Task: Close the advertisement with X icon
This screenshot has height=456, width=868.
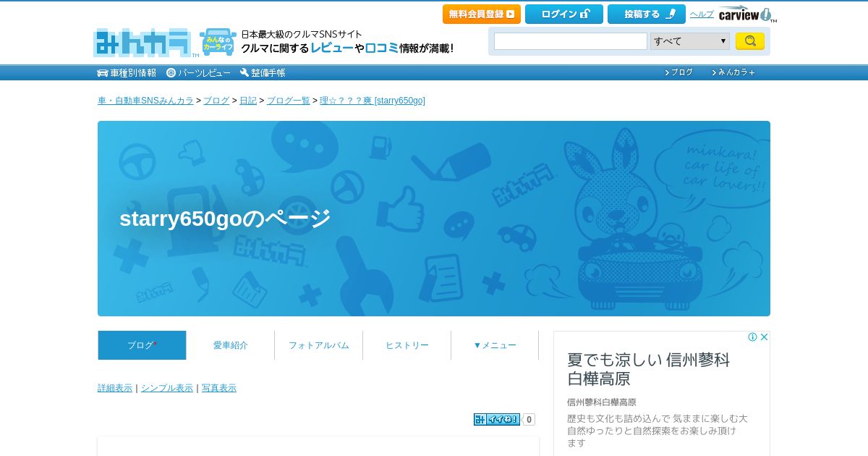Action: pos(764,337)
